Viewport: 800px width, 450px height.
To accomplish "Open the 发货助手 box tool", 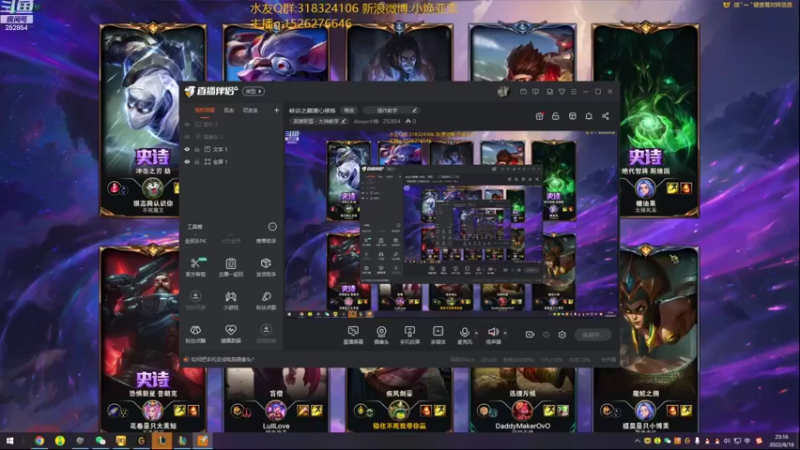I will (266, 267).
